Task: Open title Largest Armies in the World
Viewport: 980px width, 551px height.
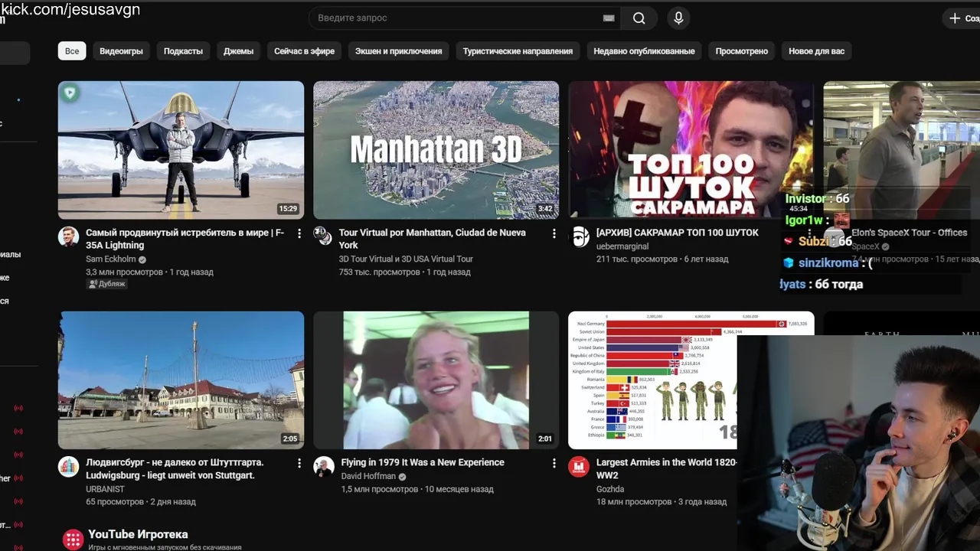Action: pos(666,468)
